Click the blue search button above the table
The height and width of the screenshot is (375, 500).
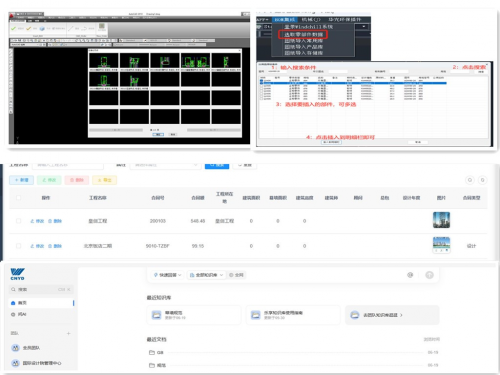click(x=217, y=165)
